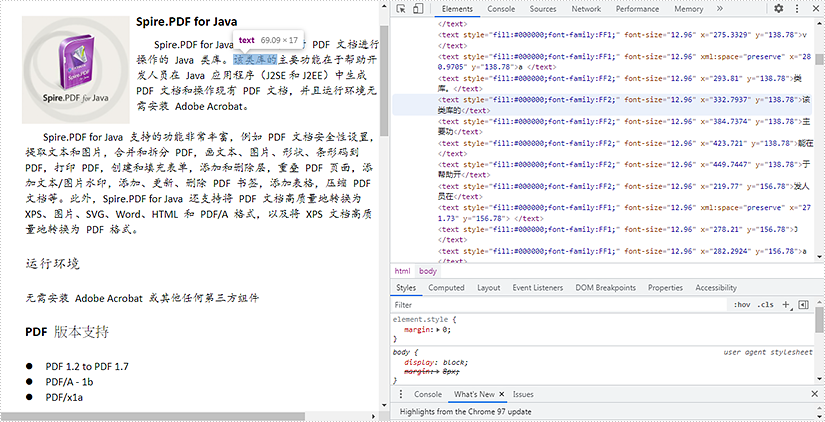Viewport: 825px width, 422px height.
Task: Click the page's vertical scrollbar thumb
Action: coord(384,81)
